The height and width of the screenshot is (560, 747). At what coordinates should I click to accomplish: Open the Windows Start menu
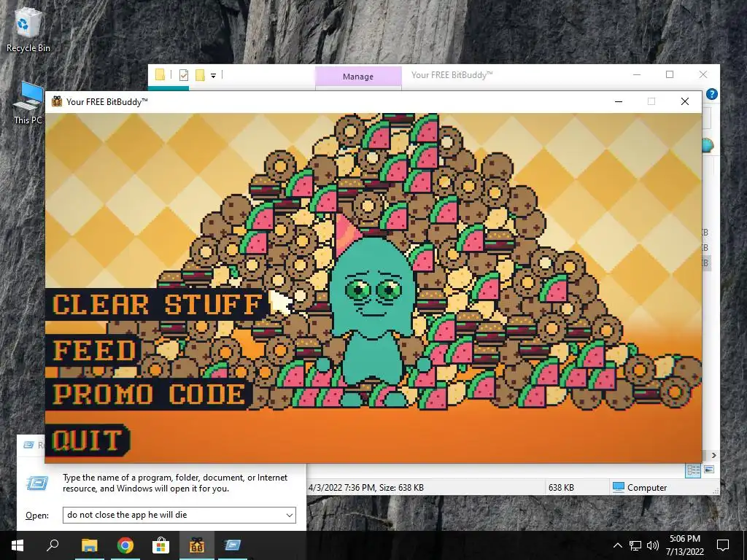18,545
